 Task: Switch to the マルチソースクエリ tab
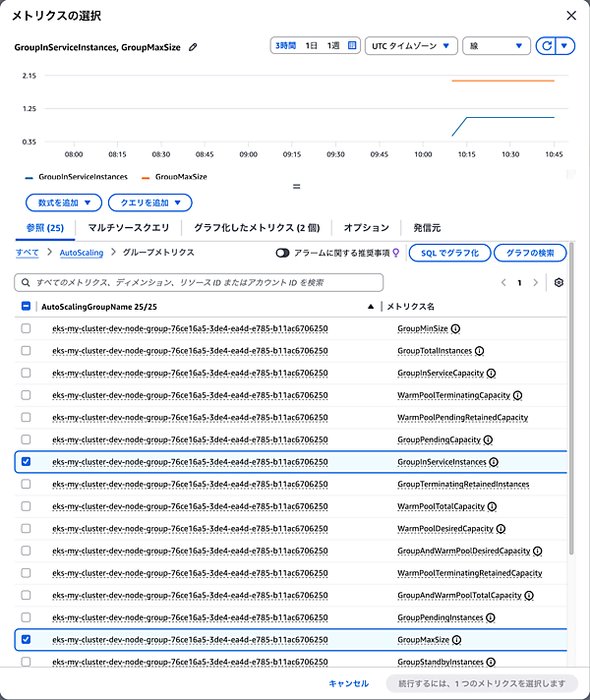coord(129,228)
